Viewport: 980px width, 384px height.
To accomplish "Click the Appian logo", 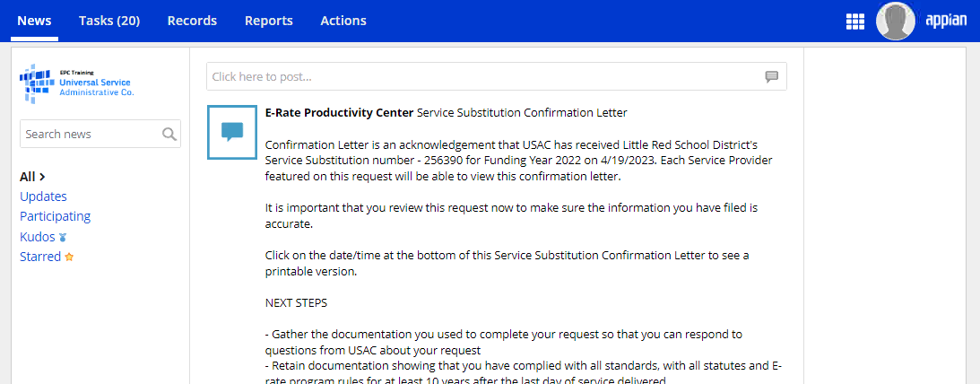I will (x=946, y=21).
